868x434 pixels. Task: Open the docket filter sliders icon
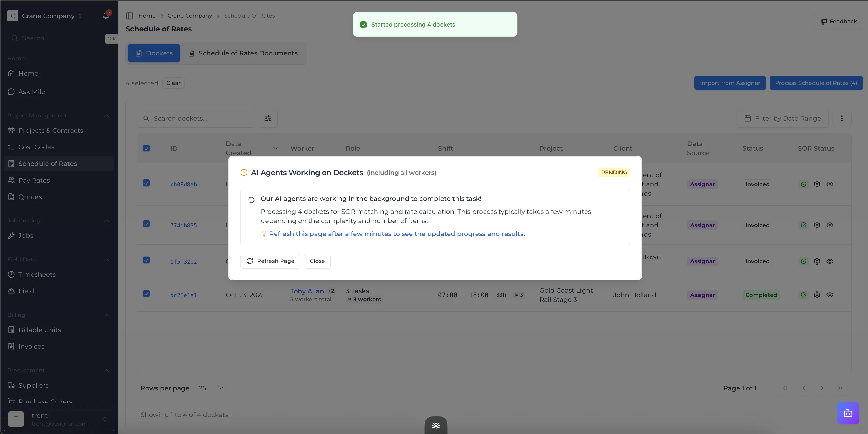pyautogui.click(x=268, y=118)
